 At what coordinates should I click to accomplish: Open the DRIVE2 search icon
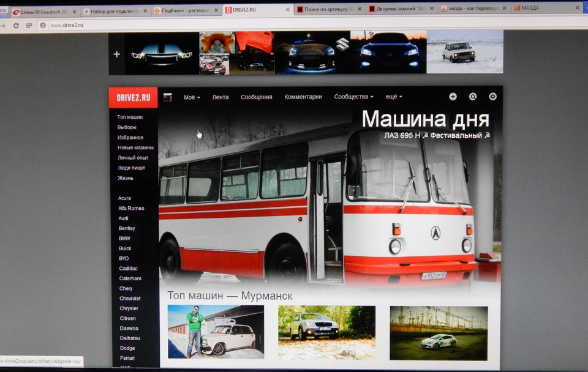(472, 96)
